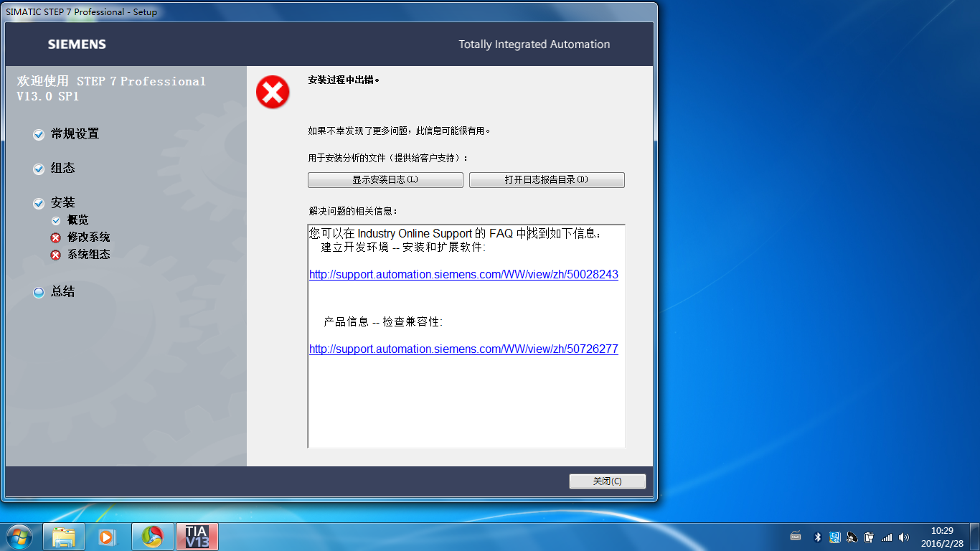980x551 pixels.
Task: Open the Windows Start menu
Action: pyautogui.click(x=19, y=537)
